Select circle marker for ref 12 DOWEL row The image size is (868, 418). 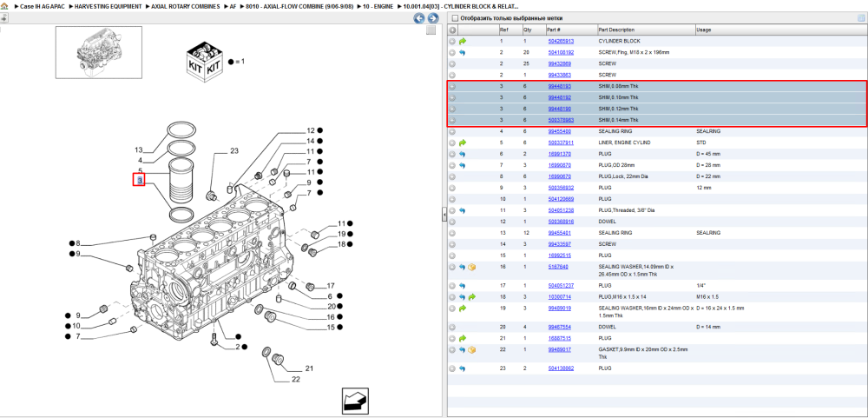coord(452,222)
